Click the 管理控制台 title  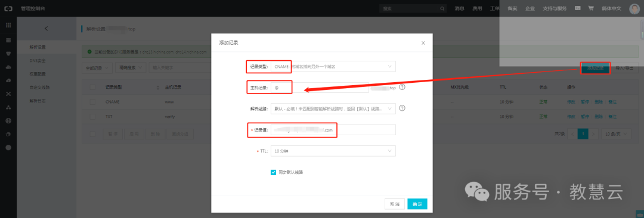coord(32,8)
